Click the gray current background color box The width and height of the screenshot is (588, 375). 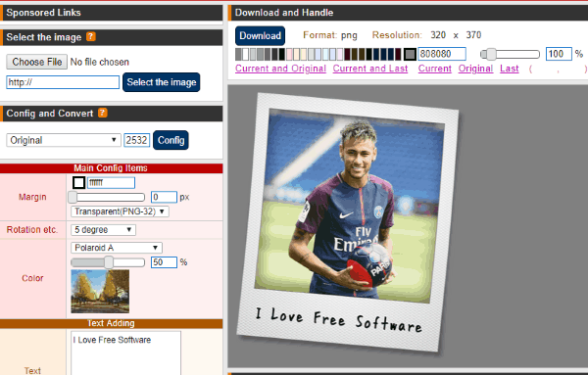pos(410,54)
